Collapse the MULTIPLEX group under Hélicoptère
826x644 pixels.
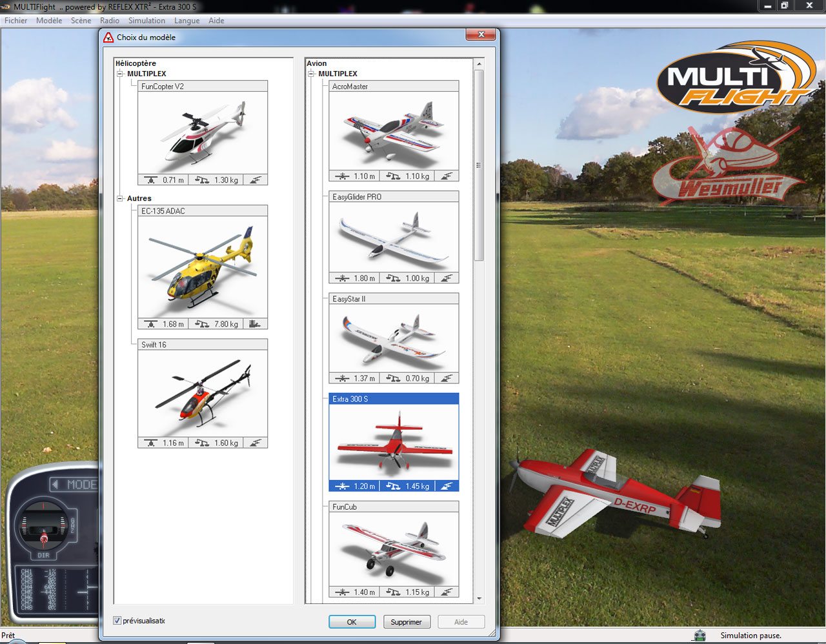tap(120, 74)
